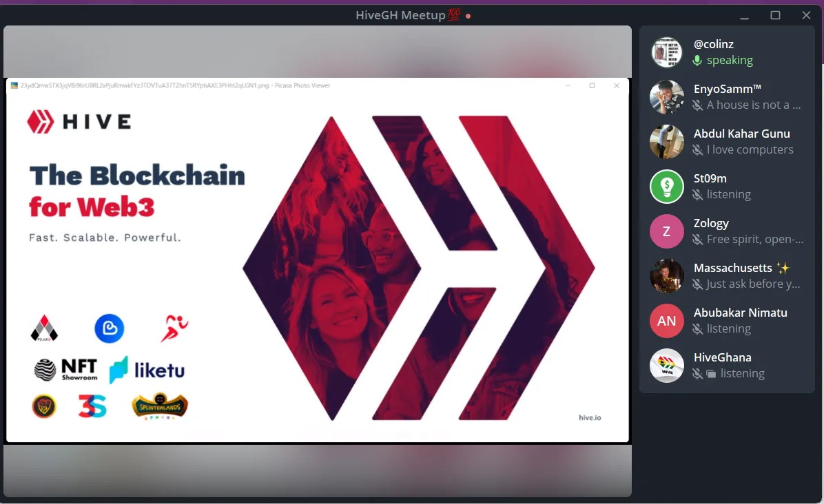Select Abubakar Nimatu participant name
Screen dimensions: 824x504
coord(741,313)
